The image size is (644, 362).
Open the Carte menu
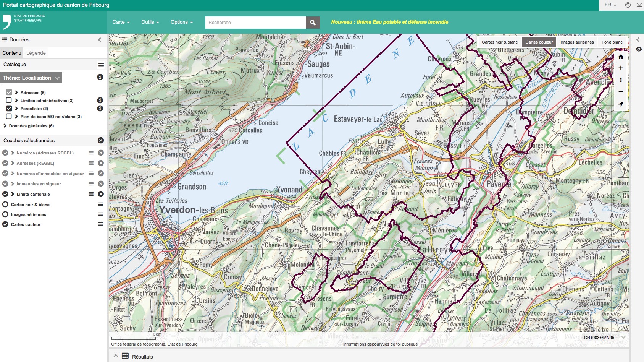[121, 22]
